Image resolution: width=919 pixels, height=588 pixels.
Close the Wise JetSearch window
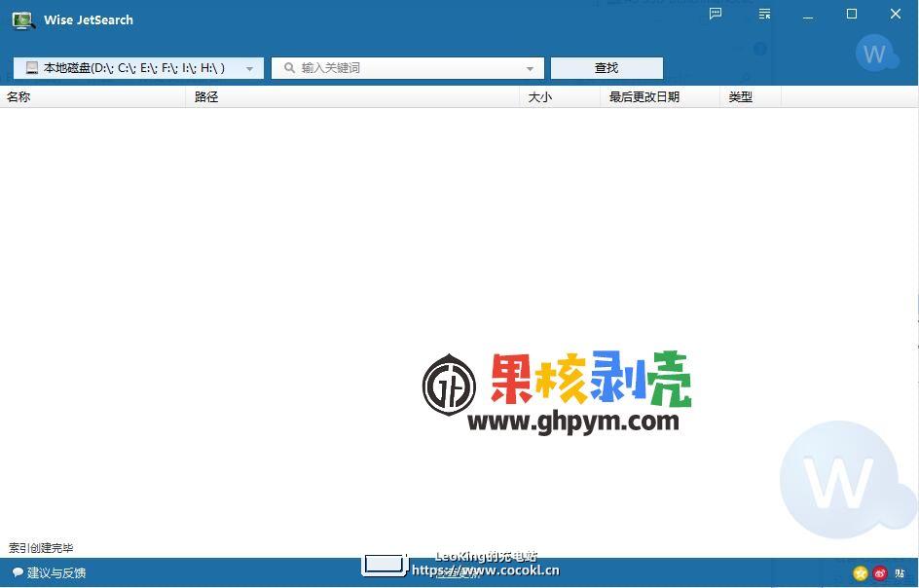(x=896, y=14)
